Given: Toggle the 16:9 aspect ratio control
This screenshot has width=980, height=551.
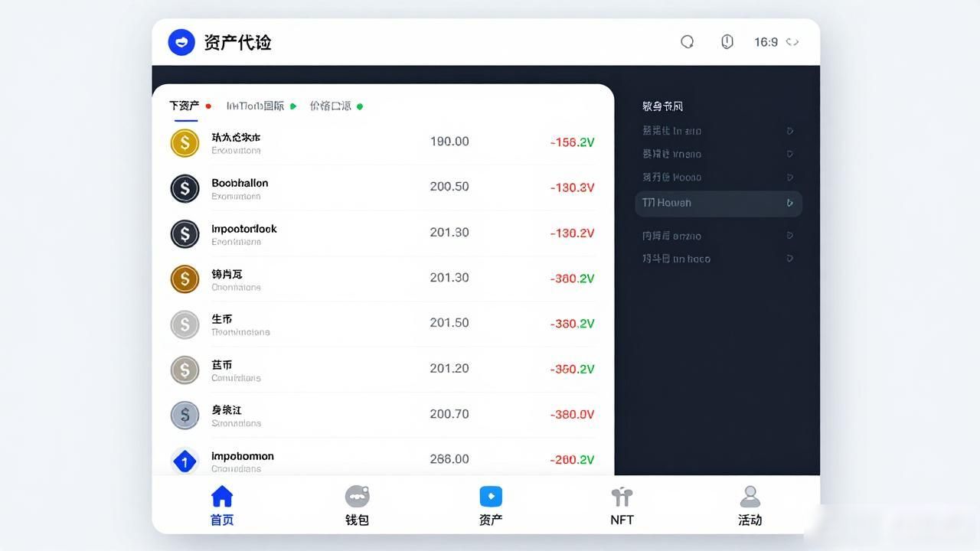Looking at the screenshot, I should (766, 42).
